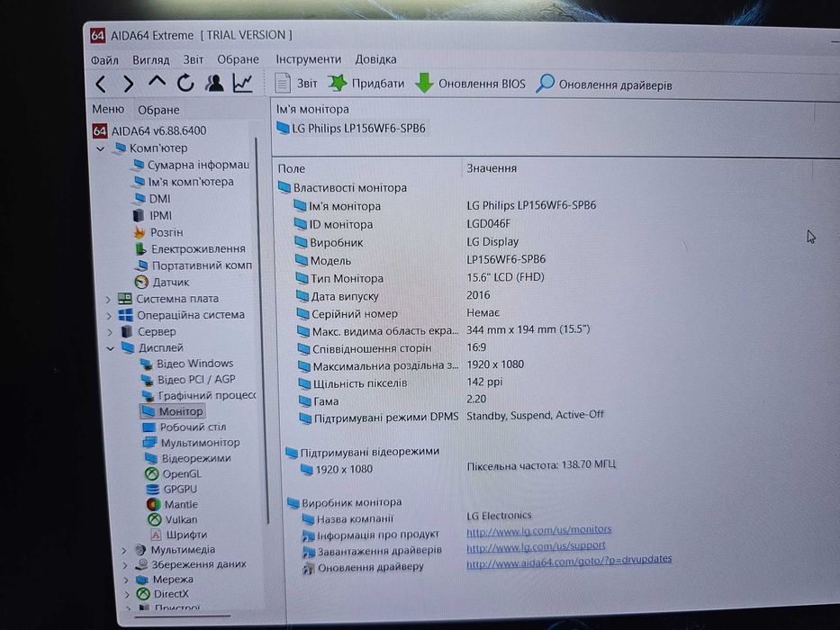This screenshot has width=840, height=630.
Task: Click the sidebar tree vertical scrollbar
Action: tap(263, 330)
